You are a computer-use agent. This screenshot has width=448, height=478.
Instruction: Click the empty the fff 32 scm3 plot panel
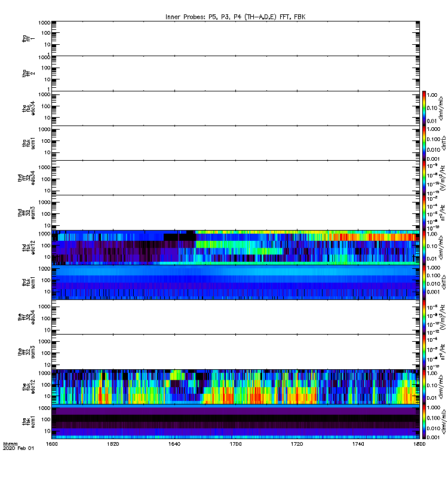(x=235, y=352)
